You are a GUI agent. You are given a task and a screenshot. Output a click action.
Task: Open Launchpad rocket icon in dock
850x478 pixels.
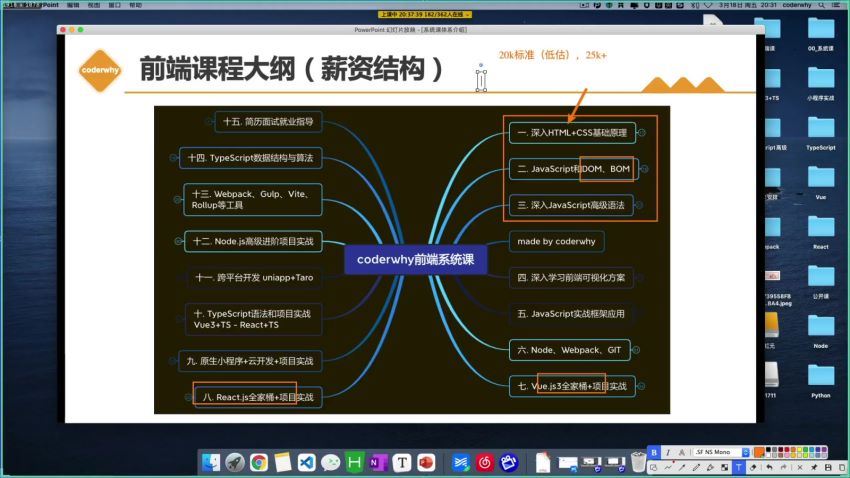point(235,463)
